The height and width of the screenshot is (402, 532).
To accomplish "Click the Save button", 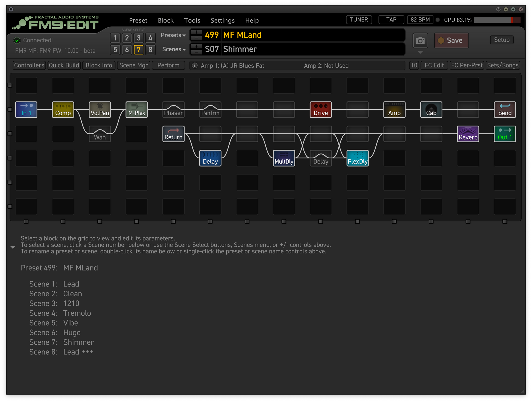I will point(451,40).
